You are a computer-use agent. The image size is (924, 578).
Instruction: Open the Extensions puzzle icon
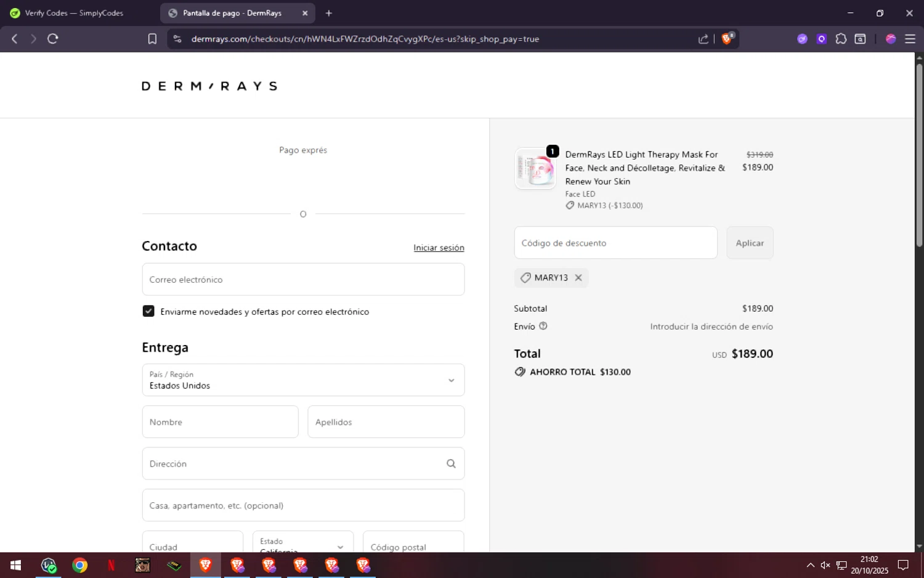tap(841, 39)
